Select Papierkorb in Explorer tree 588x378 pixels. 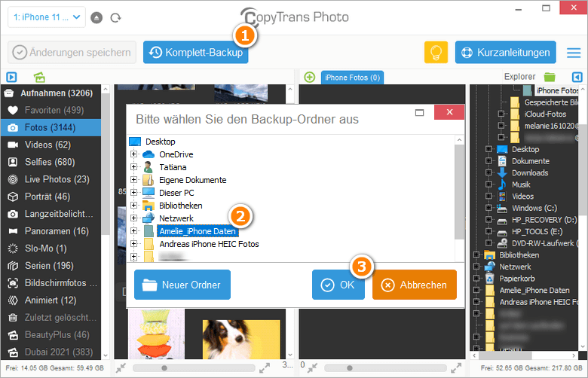click(516, 279)
